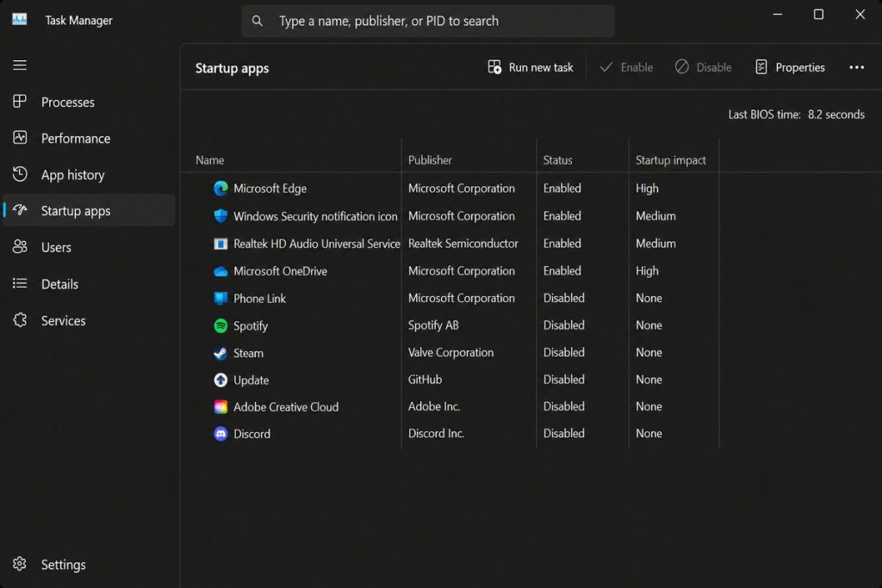Click the Enable button
The width and height of the screenshot is (882, 588).
point(626,67)
